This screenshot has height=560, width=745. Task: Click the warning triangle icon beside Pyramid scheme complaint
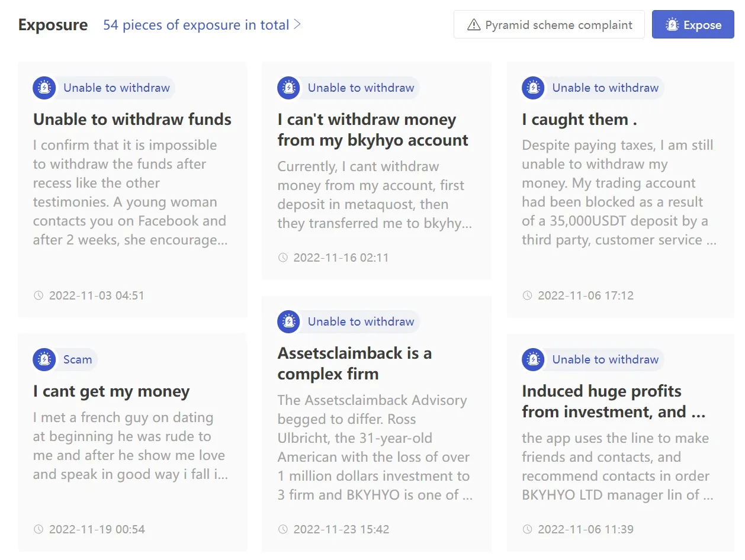(x=474, y=25)
